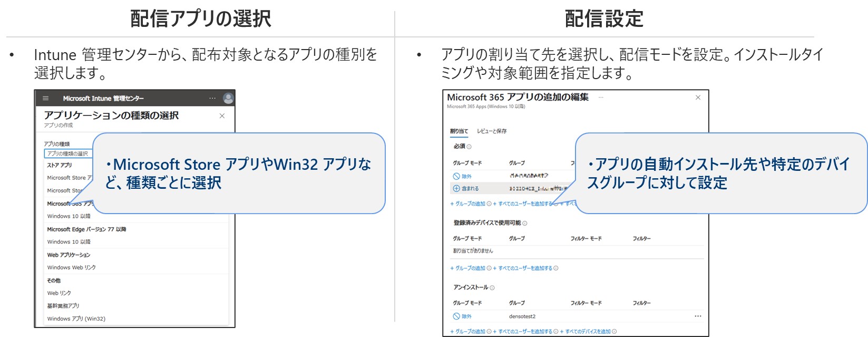Click the 除外 link in the densotest2 row
The image size is (868, 337).
[467, 316]
